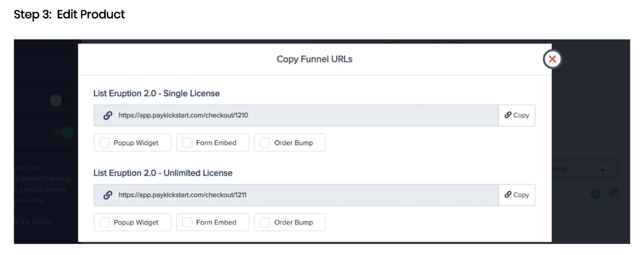The image size is (644, 255).
Task: Check Form Embed under Unlimited License
Action: click(x=187, y=223)
